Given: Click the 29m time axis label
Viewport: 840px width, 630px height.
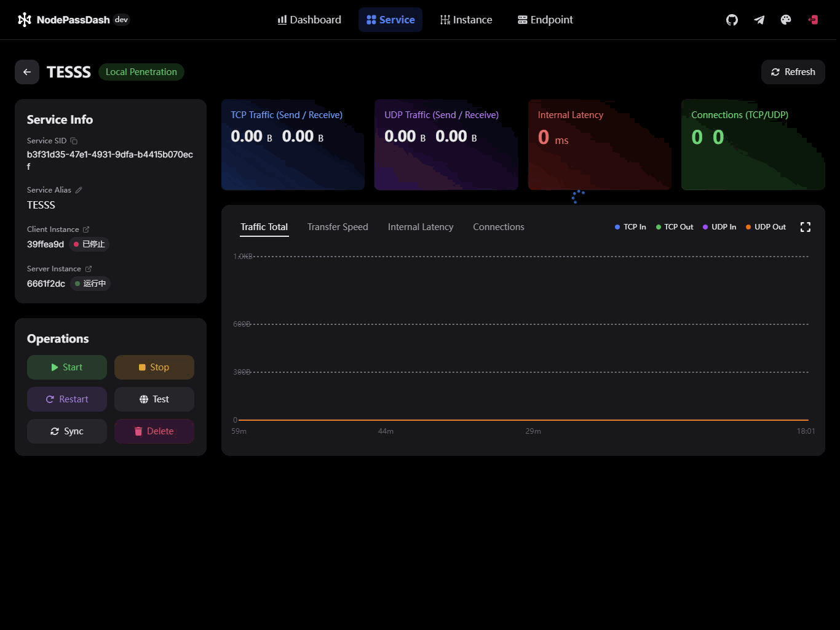Looking at the screenshot, I should point(533,431).
